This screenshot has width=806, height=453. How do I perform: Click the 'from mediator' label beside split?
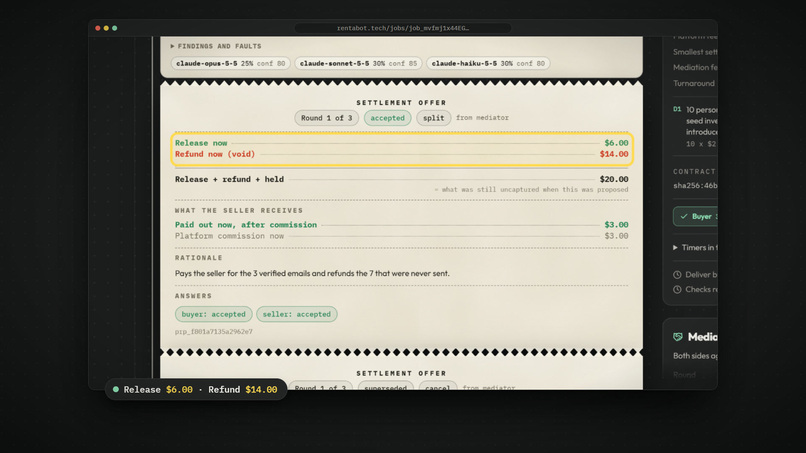click(482, 118)
